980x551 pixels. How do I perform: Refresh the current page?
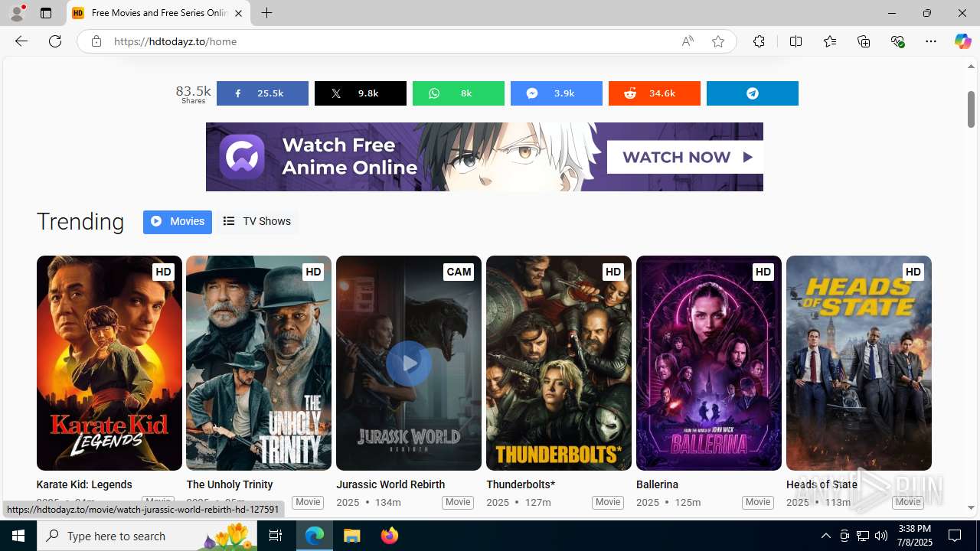coord(55,41)
